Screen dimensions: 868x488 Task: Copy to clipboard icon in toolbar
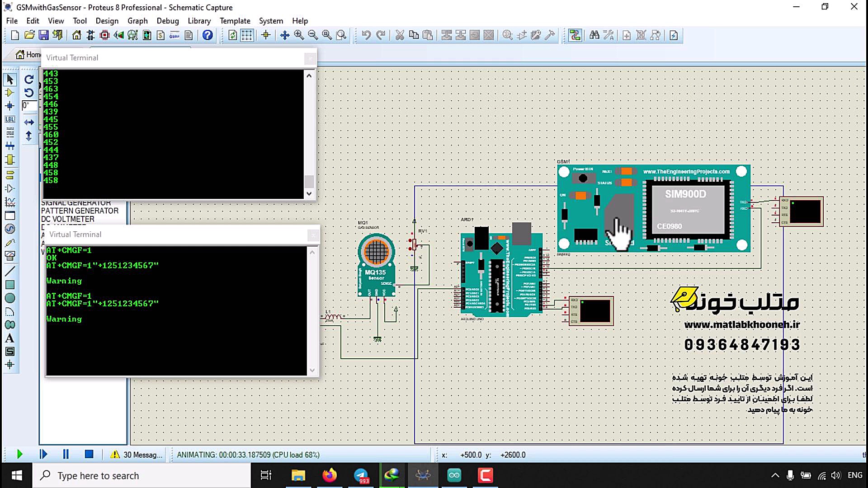pos(414,35)
